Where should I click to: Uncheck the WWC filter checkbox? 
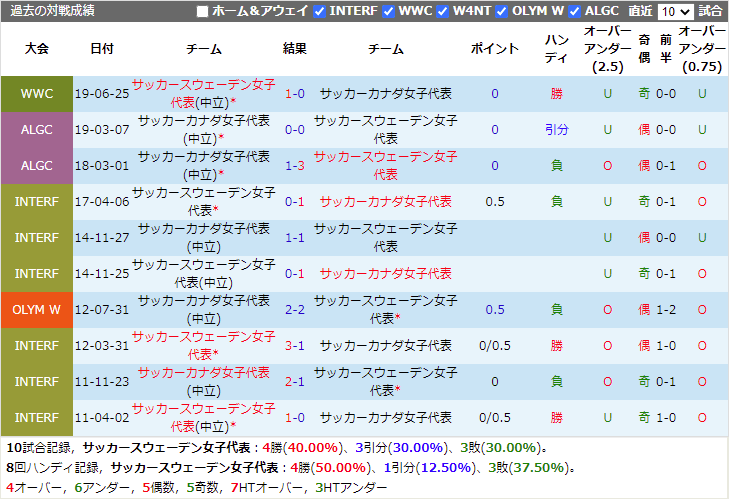coord(388,11)
